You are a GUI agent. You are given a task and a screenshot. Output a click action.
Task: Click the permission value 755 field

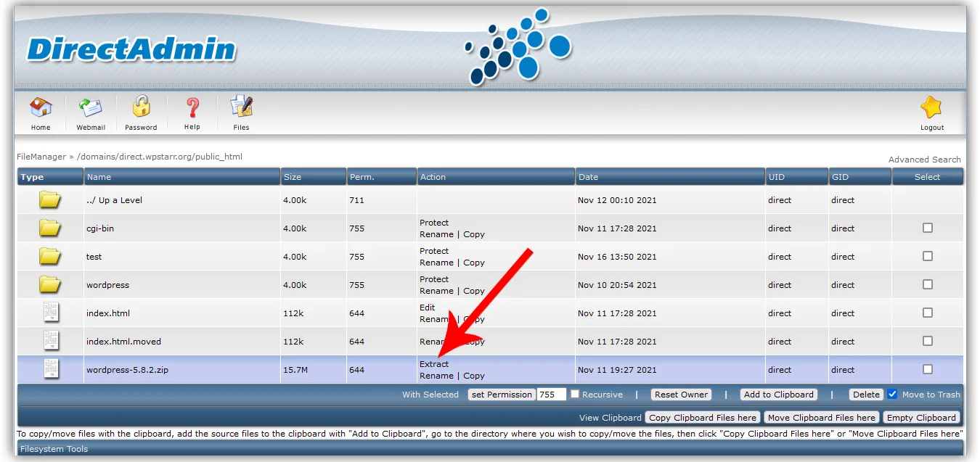pos(551,395)
